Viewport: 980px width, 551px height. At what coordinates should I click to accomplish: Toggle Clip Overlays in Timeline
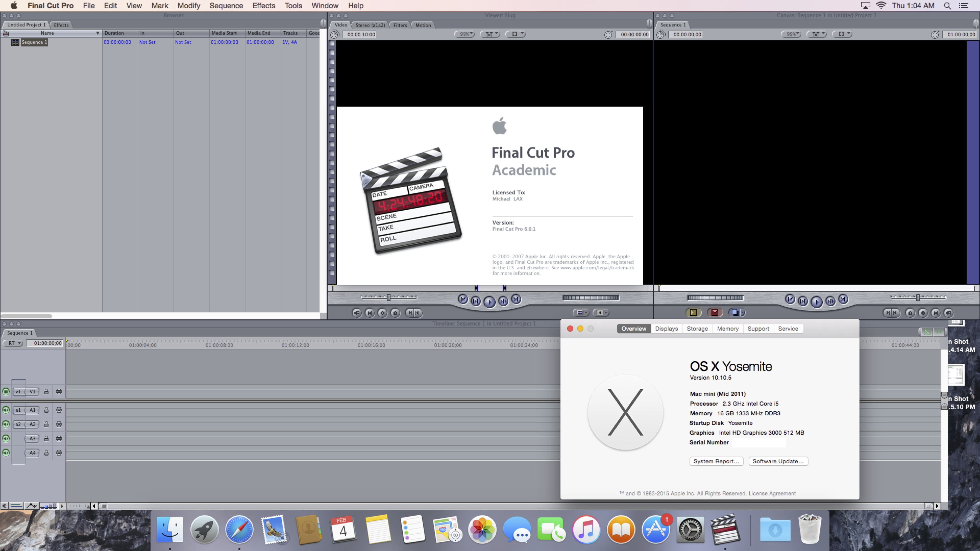point(31,506)
